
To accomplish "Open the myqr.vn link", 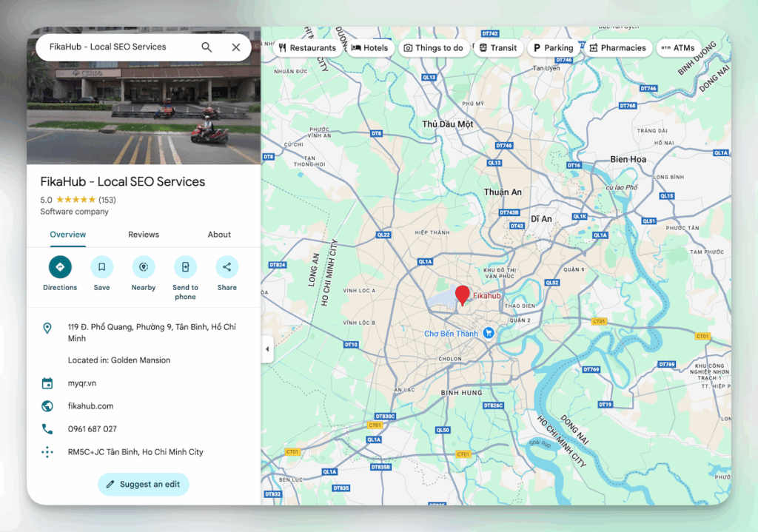I will [81, 383].
